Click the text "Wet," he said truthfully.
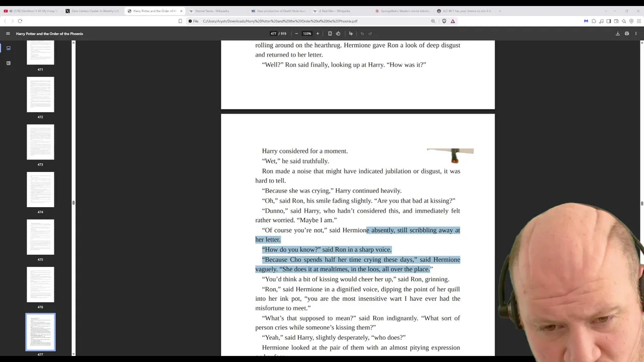 point(295,161)
